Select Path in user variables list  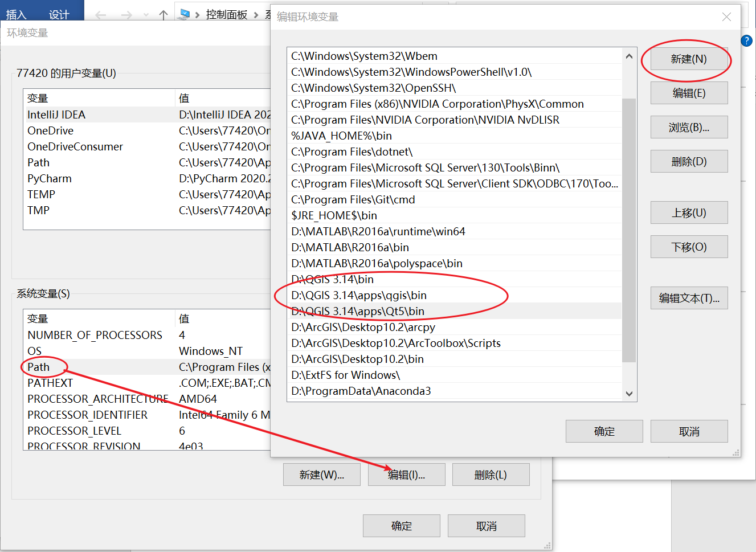click(147, 162)
